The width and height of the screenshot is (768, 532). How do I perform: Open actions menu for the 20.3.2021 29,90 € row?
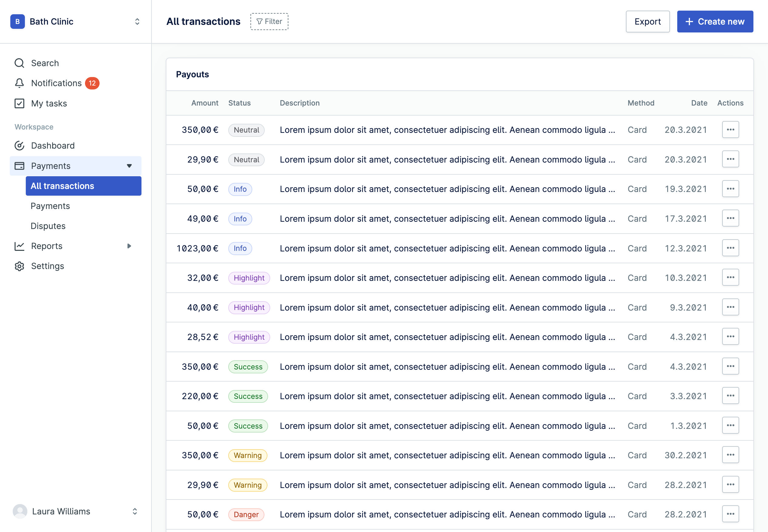(730, 159)
